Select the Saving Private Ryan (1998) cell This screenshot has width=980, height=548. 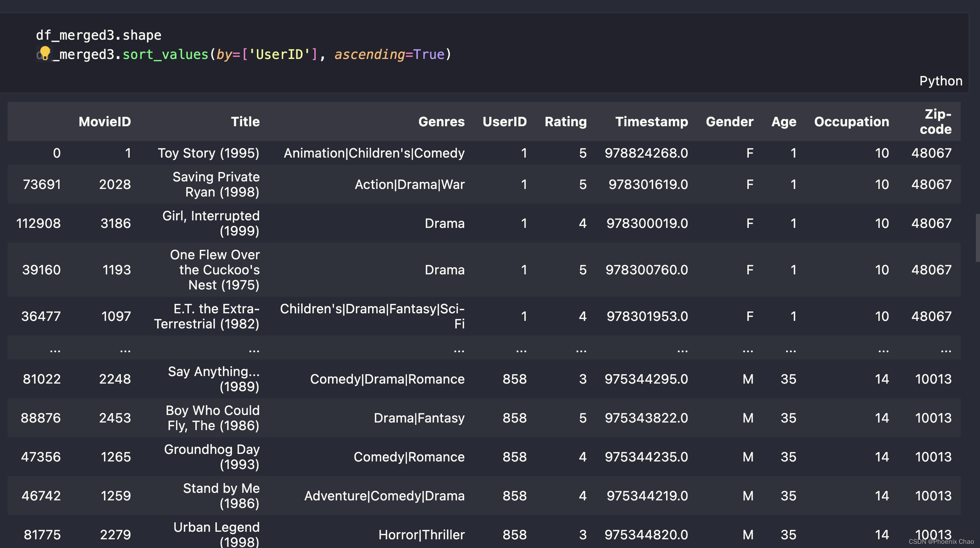click(216, 184)
